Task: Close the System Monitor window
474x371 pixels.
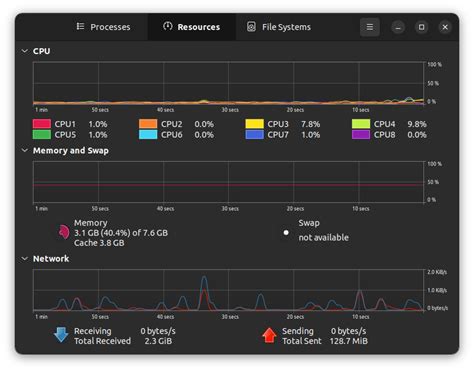Action: pyautogui.click(x=445, y=27)
